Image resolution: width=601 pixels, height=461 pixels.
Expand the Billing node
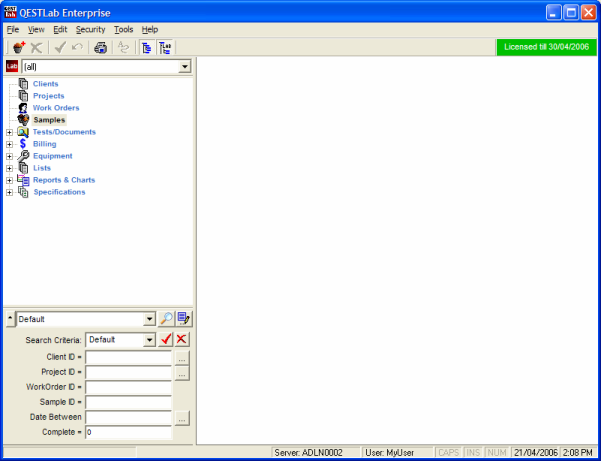[x=10, y=144]
